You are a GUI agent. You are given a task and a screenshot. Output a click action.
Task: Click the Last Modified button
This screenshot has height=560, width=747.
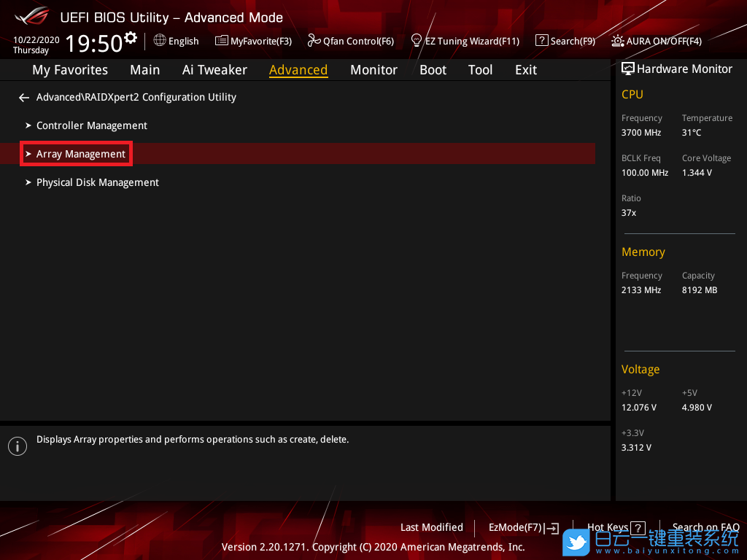click(431, 527)
